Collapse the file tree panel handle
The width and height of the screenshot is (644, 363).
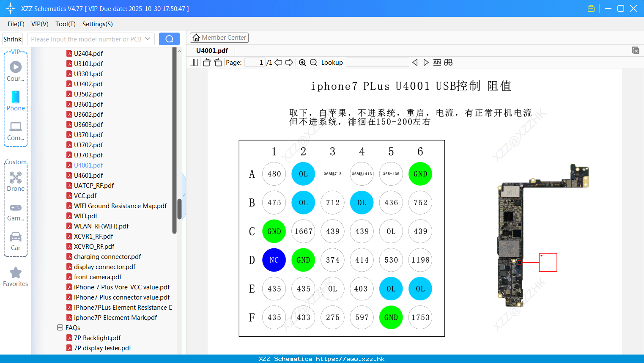[184, 195]
